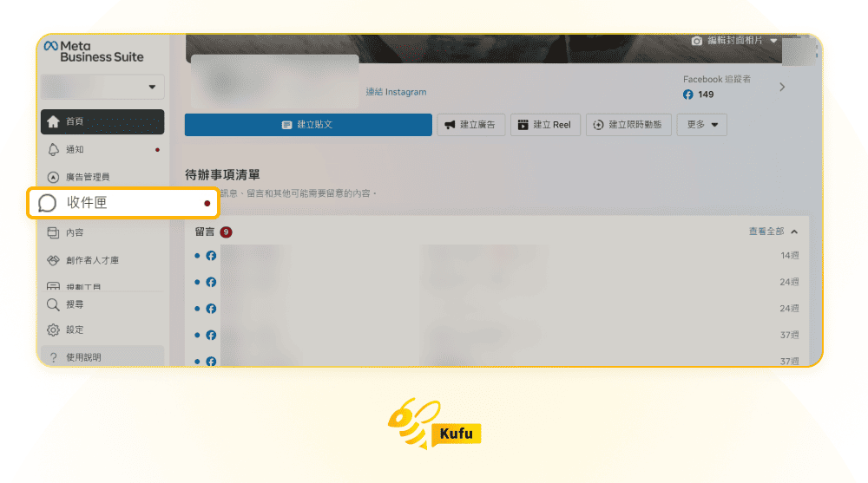Open 通知 notifications in sidebar
This screenshot has height=483, width=868.
(102, 149)
